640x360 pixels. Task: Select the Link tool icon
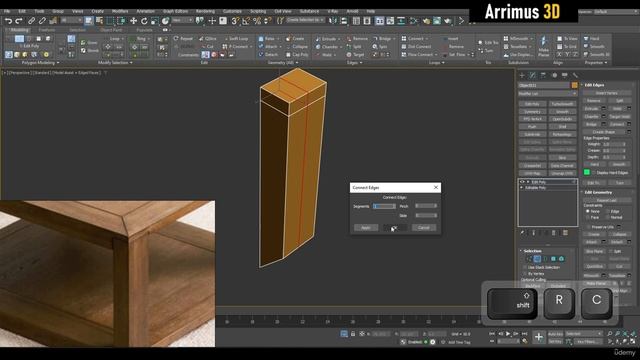tap(31, 21)
